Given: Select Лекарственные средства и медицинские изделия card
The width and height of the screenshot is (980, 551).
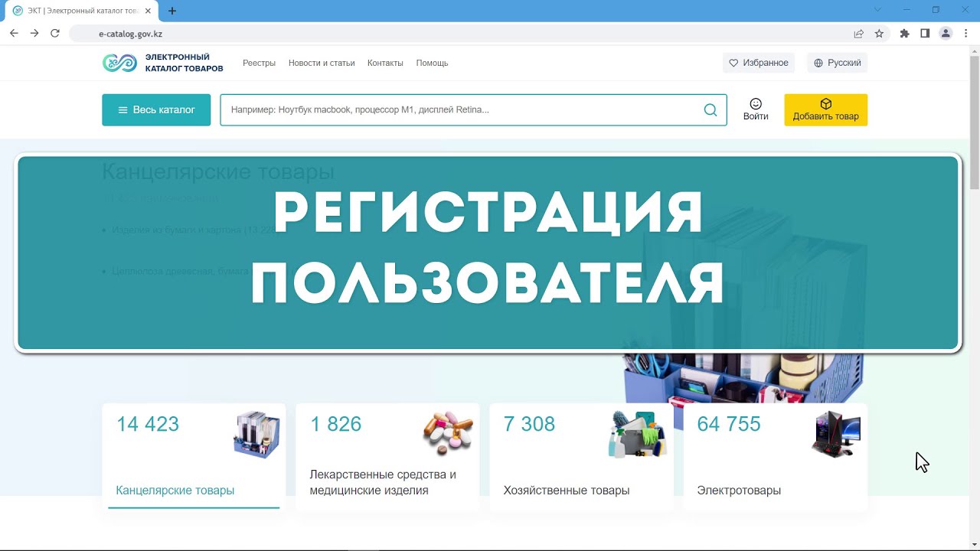Looking at the screenshot, I should pos(387,457).
